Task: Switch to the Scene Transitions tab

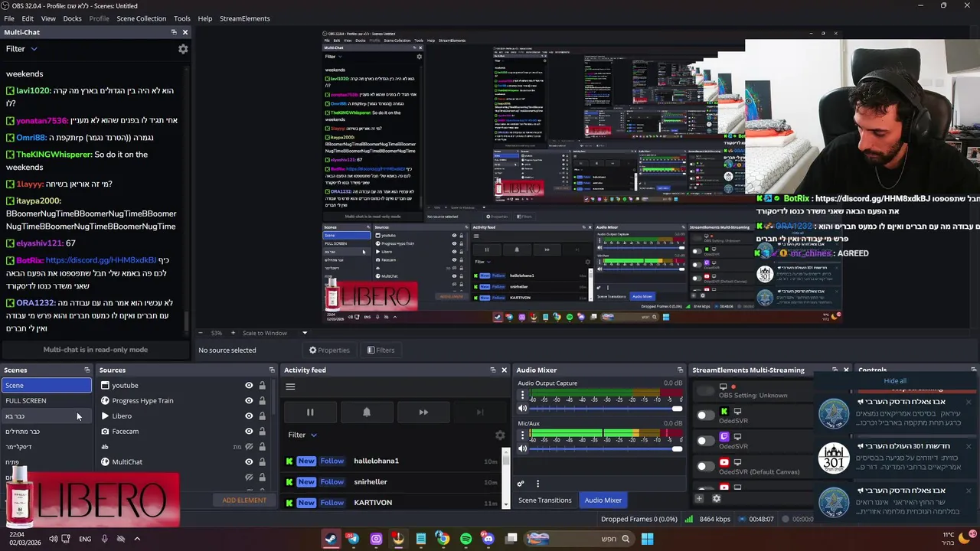Action: click(x=545, y=500)
